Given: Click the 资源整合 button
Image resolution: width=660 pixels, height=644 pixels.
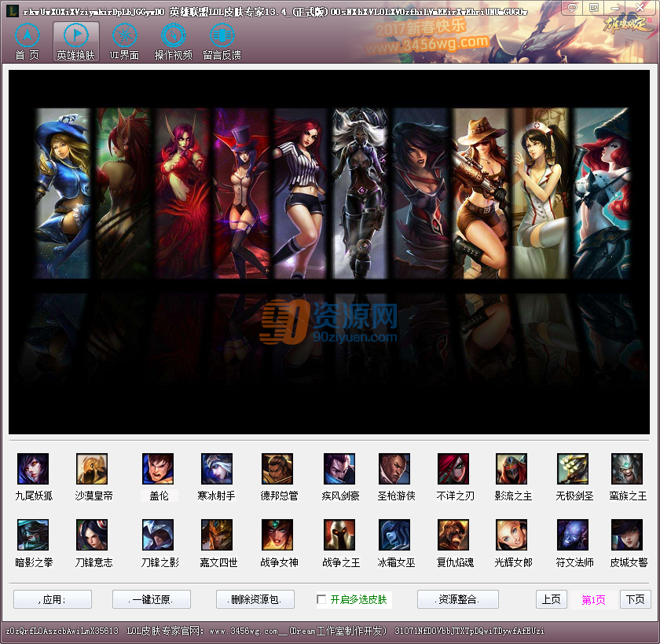Looking at the screenshot, I should tap(458, 599).
